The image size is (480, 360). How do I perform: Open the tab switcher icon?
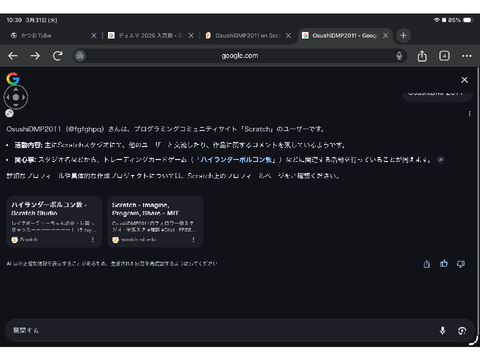(444, 56)
